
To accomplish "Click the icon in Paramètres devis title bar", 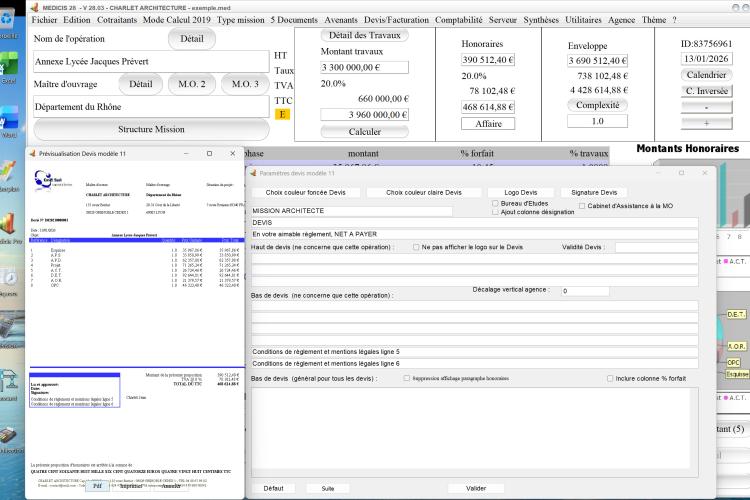I will (253, 173).
